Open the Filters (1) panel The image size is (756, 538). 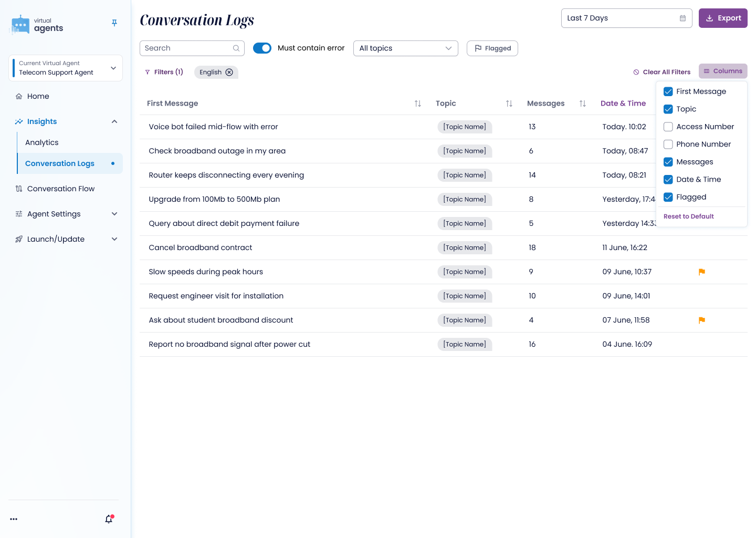pyautogui.click(x=164, y=73)
